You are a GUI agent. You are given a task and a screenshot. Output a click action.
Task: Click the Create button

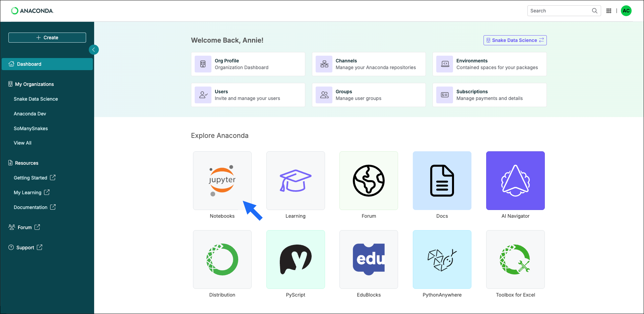point(47,37)
